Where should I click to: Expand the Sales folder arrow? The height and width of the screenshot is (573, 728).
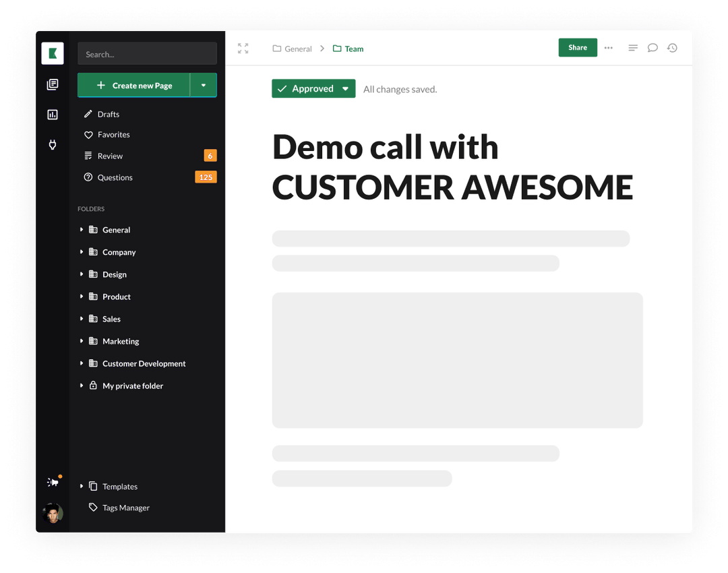[82, 319]
